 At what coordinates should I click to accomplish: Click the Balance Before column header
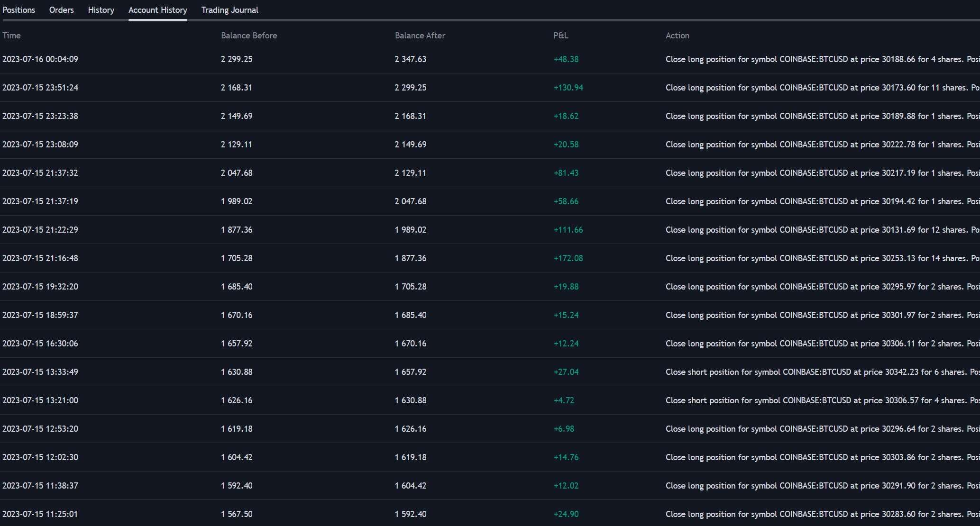tap(249, 36)
